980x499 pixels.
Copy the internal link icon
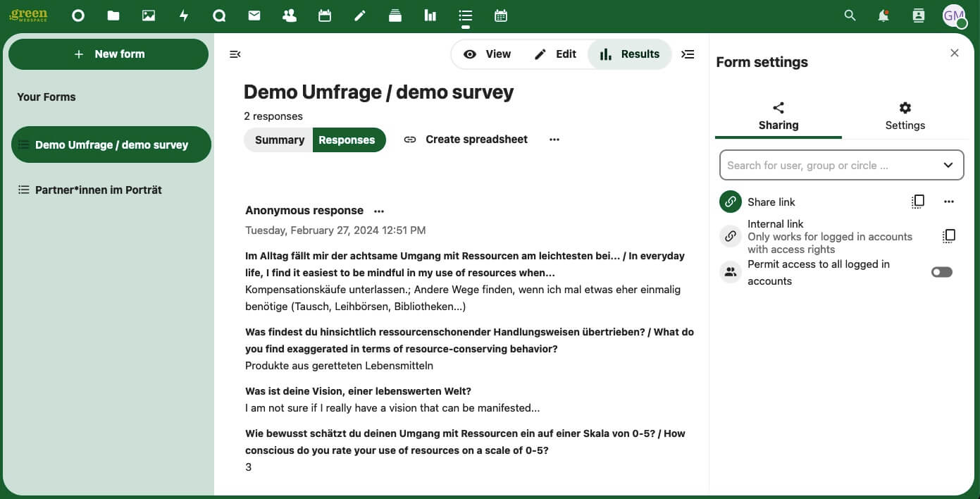point(948,236)
